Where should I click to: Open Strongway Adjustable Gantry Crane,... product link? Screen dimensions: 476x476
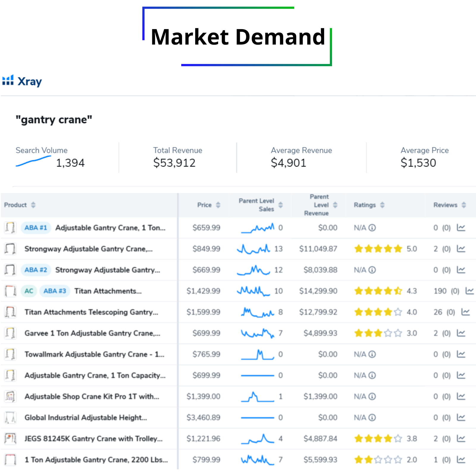(x=88, y=249)
